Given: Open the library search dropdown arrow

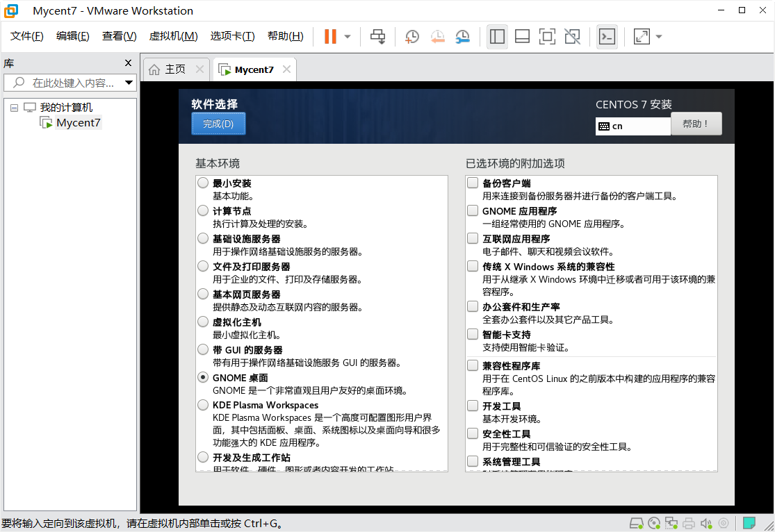Looking at the screenshot, I should 129,83.
